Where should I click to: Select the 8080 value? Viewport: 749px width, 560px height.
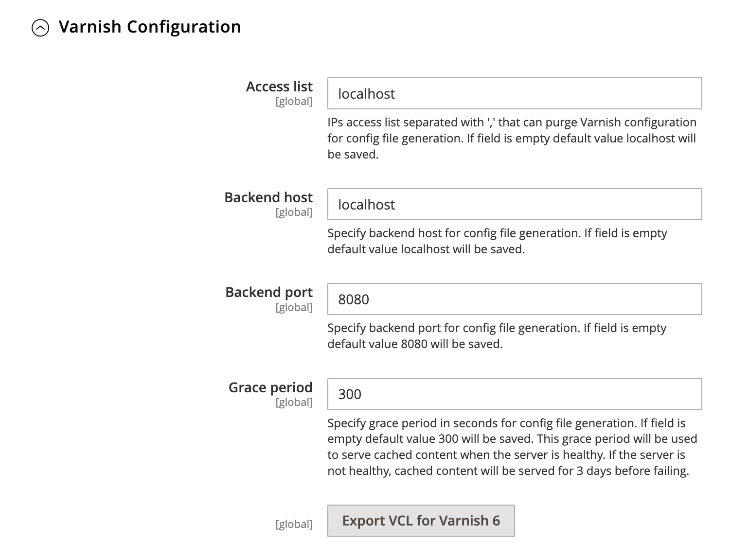point(354,299)
